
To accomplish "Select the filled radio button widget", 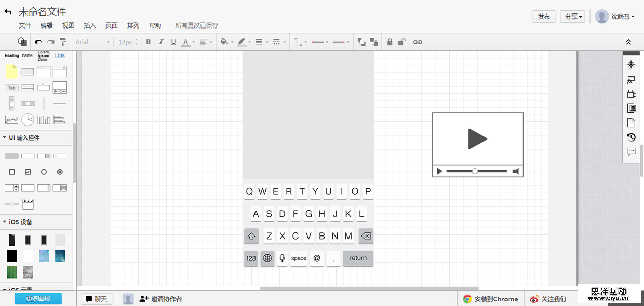I will pos(60,171).
